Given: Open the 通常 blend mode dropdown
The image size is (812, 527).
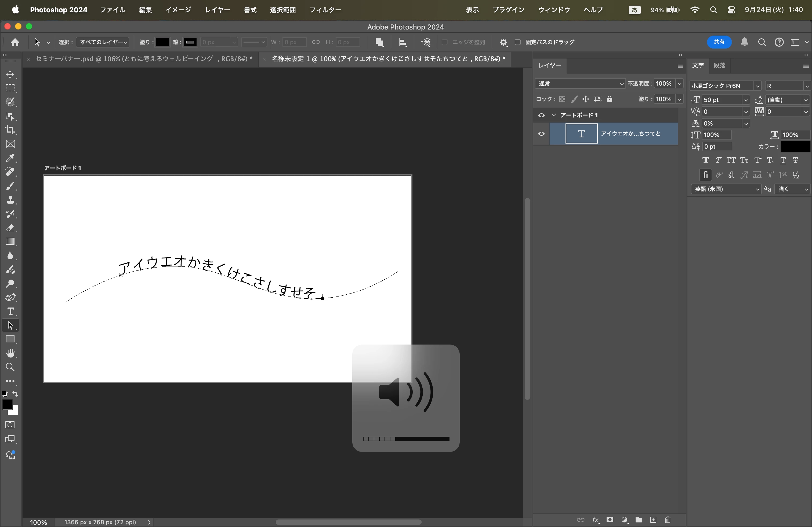Looking at the screenshot, I should pos(580,83).
